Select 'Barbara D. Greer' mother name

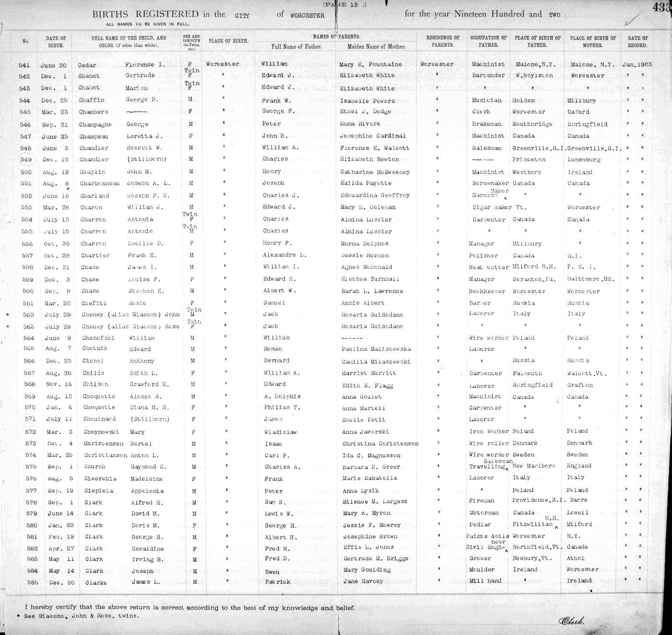372,467
